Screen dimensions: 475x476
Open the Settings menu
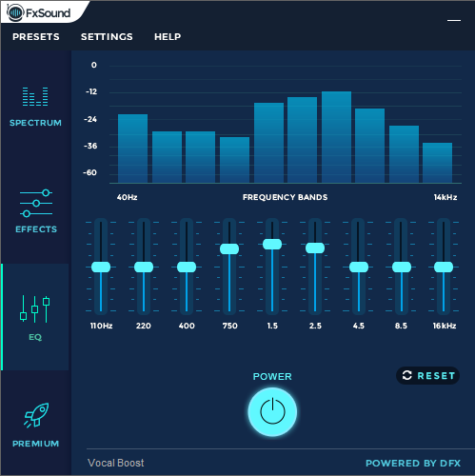(107, 37)
